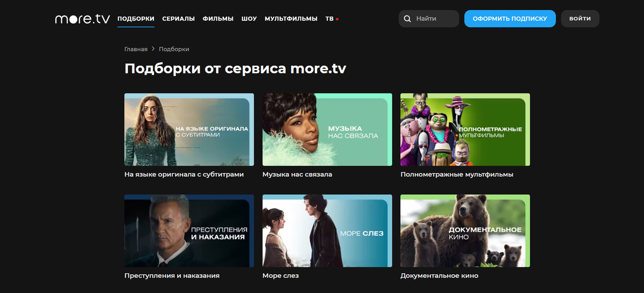
Task: Go back via Главная breadcrumb link
Action: pos(136,49)
